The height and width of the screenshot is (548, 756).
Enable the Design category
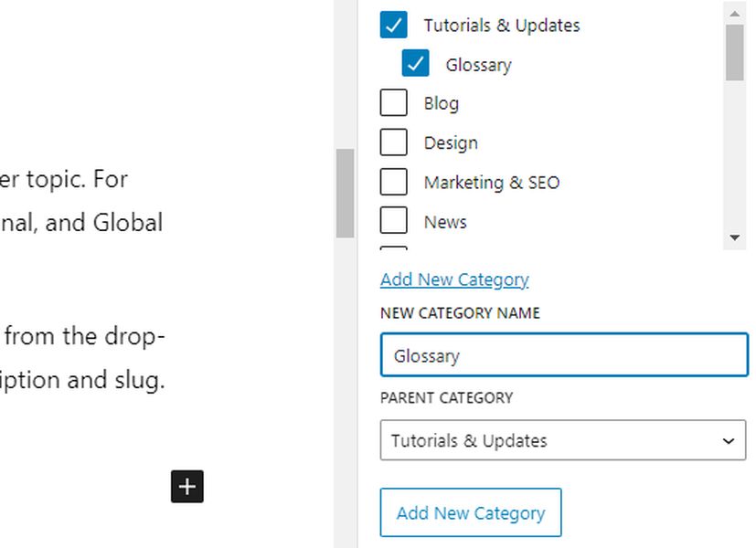393,142
